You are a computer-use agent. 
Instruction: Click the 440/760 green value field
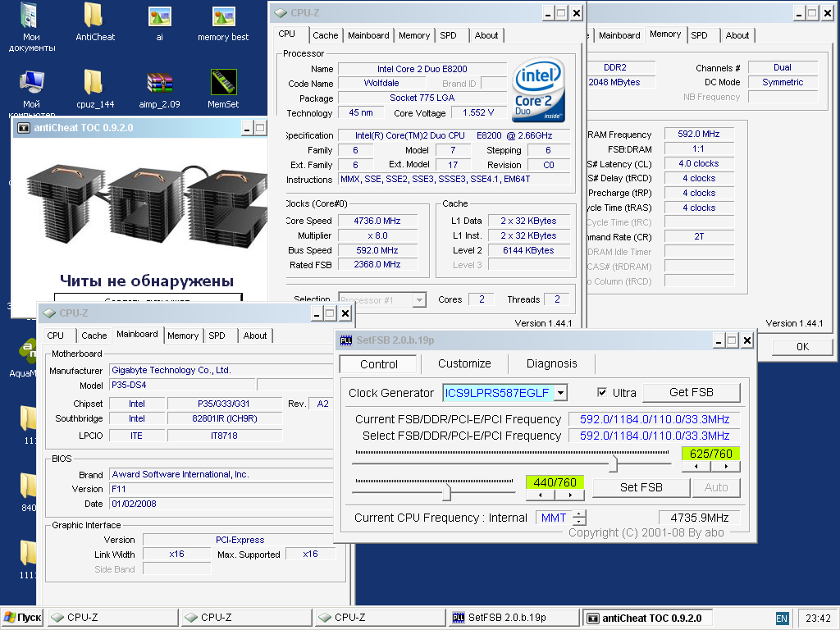point(555,482)
